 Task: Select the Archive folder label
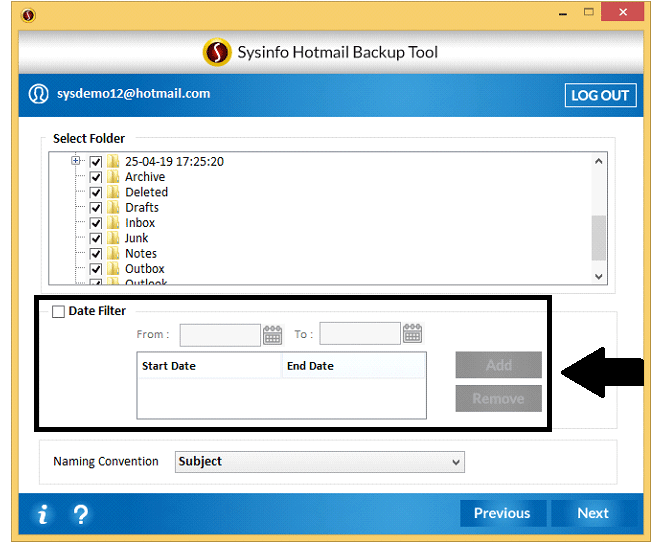(145, 177)
